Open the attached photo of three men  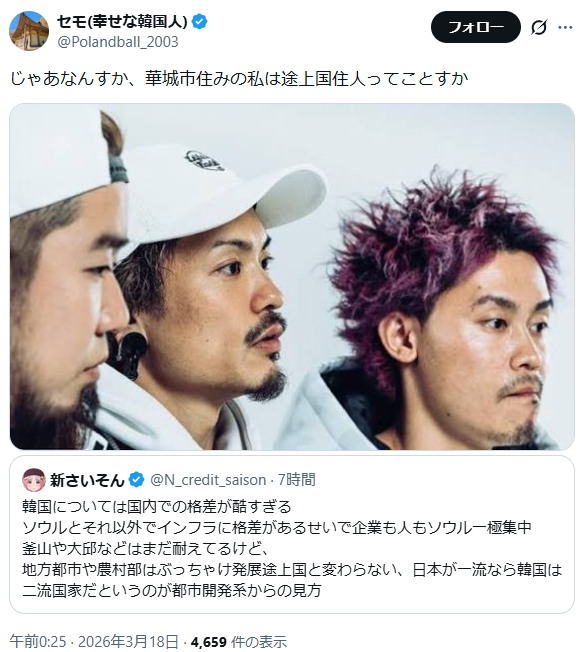tap(292, 277)
